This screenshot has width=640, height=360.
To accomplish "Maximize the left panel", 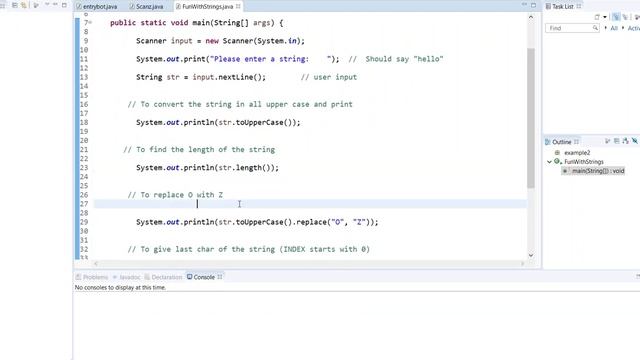I will [64, 5].
